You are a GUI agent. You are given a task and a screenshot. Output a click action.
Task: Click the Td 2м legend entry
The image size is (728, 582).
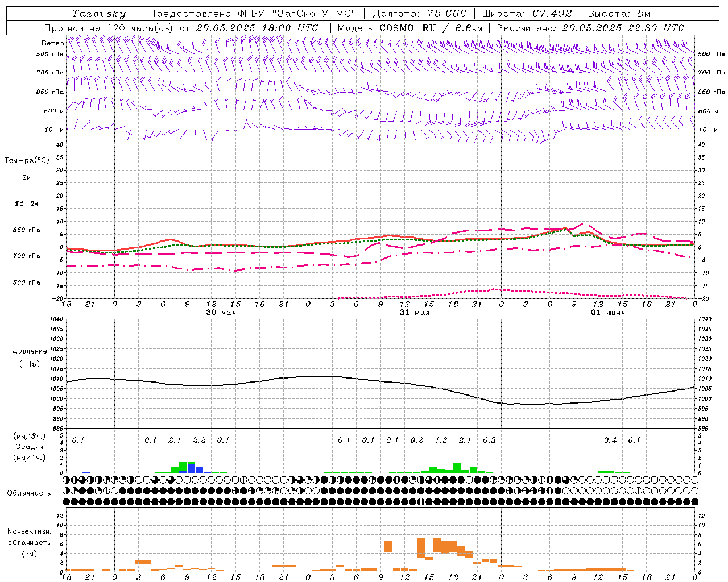point(26,203)
